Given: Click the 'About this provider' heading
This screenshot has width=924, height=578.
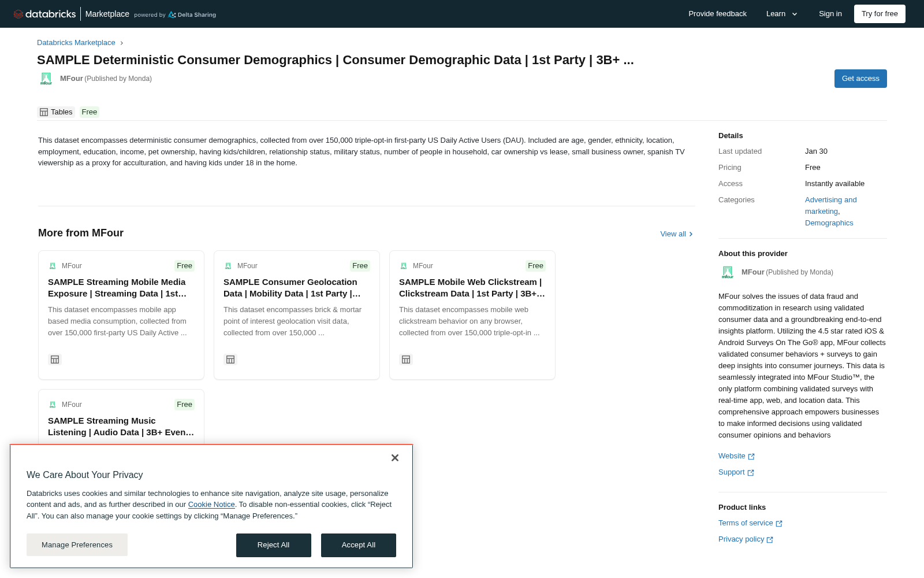Looking at the screenshot, I should tap(753, 254).
